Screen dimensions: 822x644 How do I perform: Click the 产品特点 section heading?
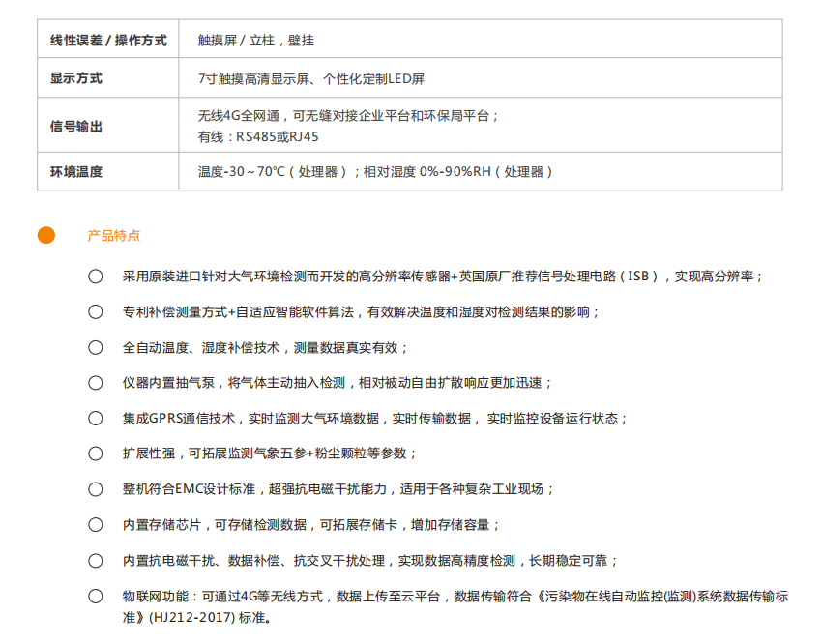pos(113,235)
